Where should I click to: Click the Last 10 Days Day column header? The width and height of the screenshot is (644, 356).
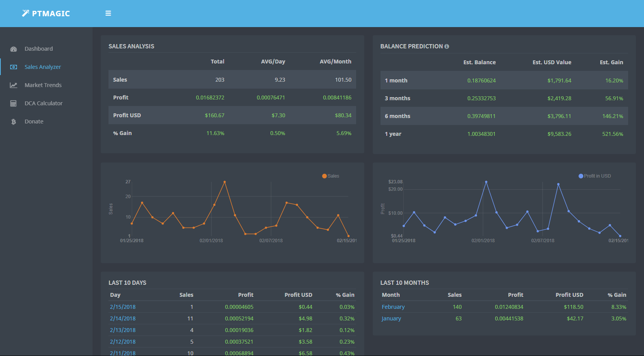115,295
